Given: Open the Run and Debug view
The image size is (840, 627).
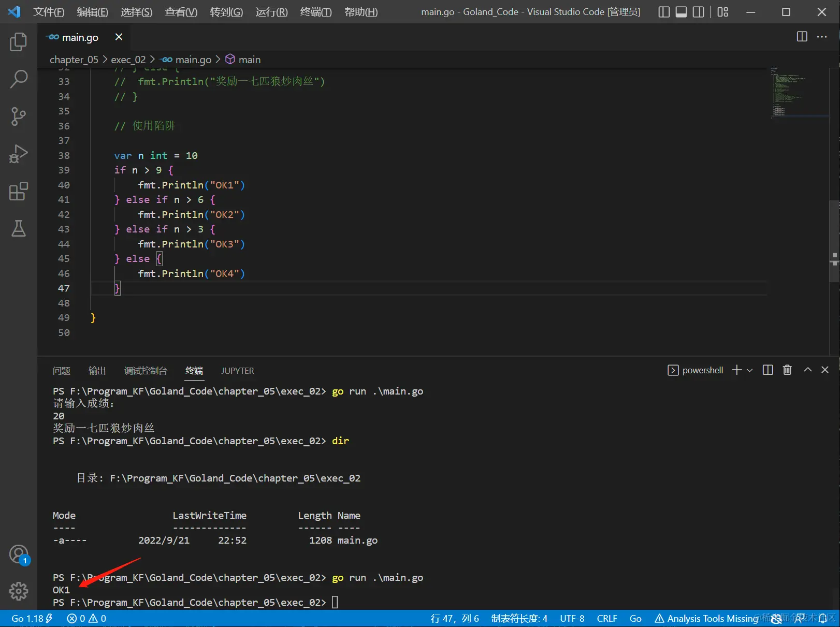Looking at the screenshot, I should point(19,154).
